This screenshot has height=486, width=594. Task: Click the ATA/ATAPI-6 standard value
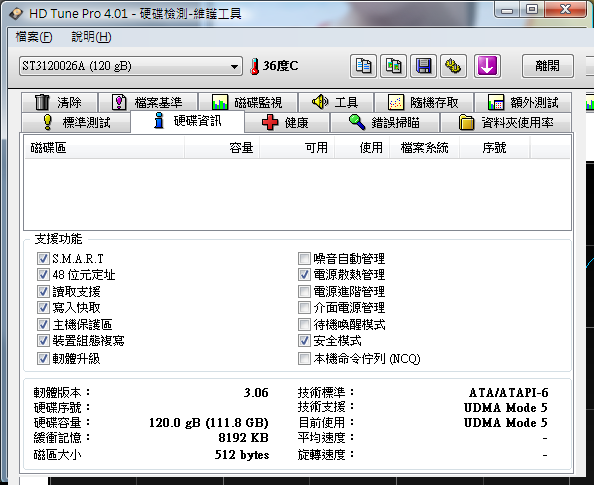pyautogui.click(x=508, y=392)
